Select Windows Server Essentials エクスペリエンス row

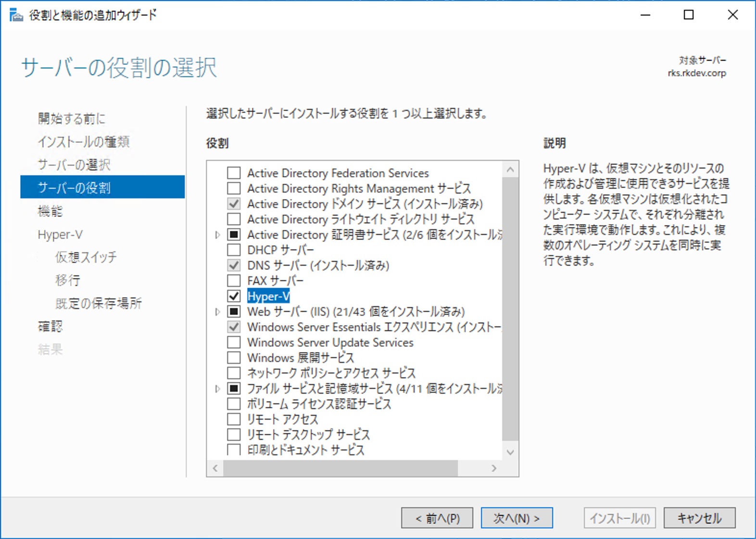point(374,327)
